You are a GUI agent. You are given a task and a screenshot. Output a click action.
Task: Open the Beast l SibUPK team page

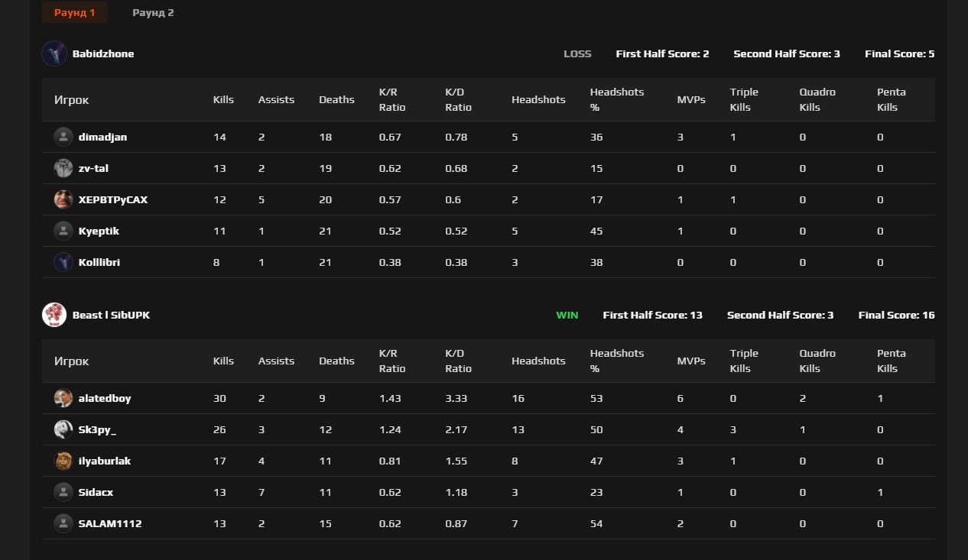tap(111, 316)
